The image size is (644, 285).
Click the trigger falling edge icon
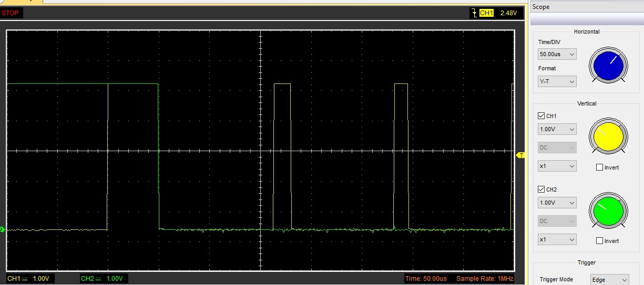474,13
